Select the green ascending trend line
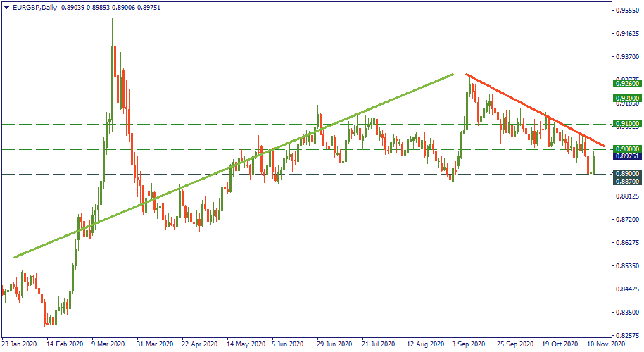The image size is (644, 352). (x=232, y=165)
